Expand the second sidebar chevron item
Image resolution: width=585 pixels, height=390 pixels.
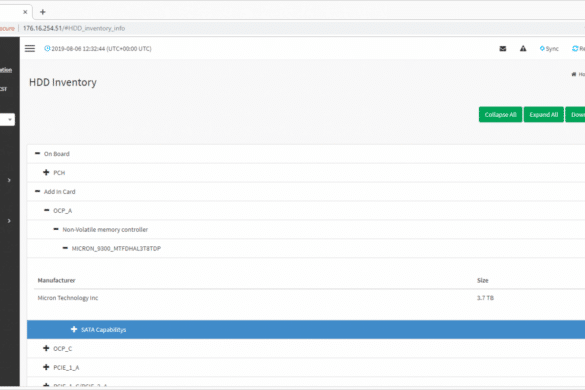pyautogui.click(x=9, y=221)
